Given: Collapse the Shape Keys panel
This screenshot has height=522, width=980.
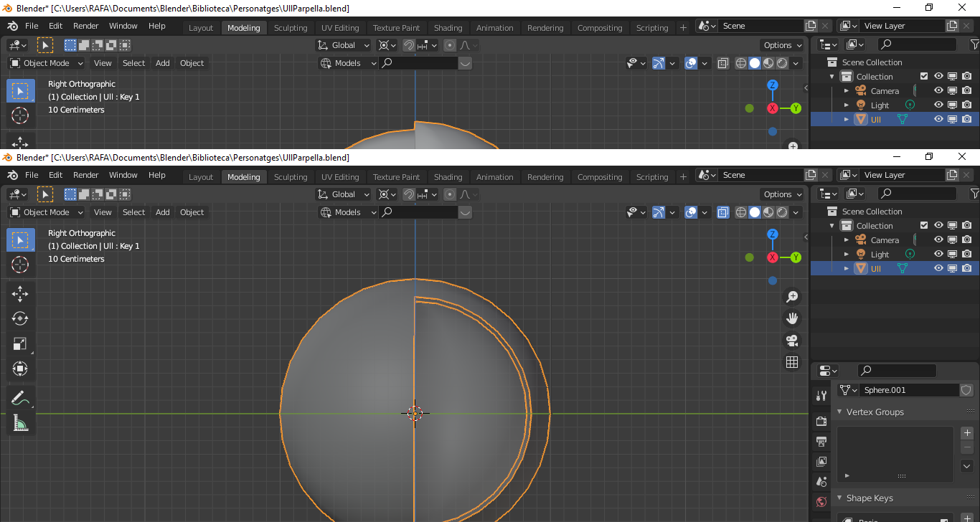Looking at the screenshot, I should [x=840, y=498].
